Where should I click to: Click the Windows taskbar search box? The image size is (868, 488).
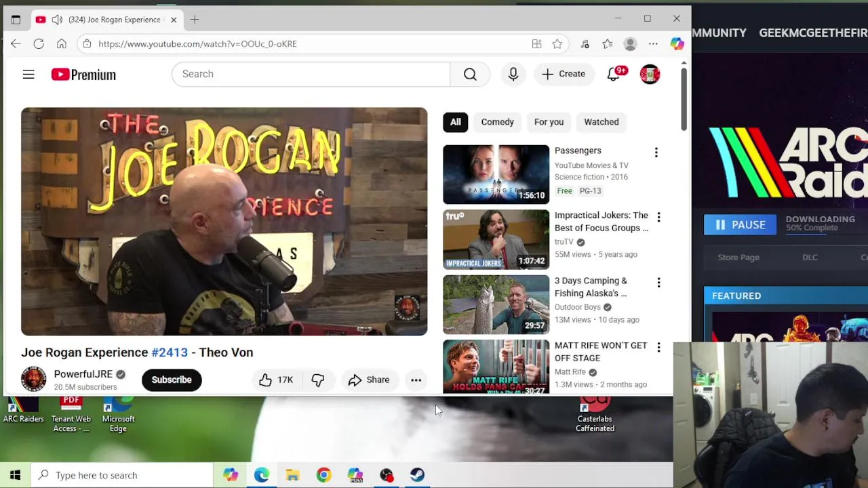(x=122, y=475)
